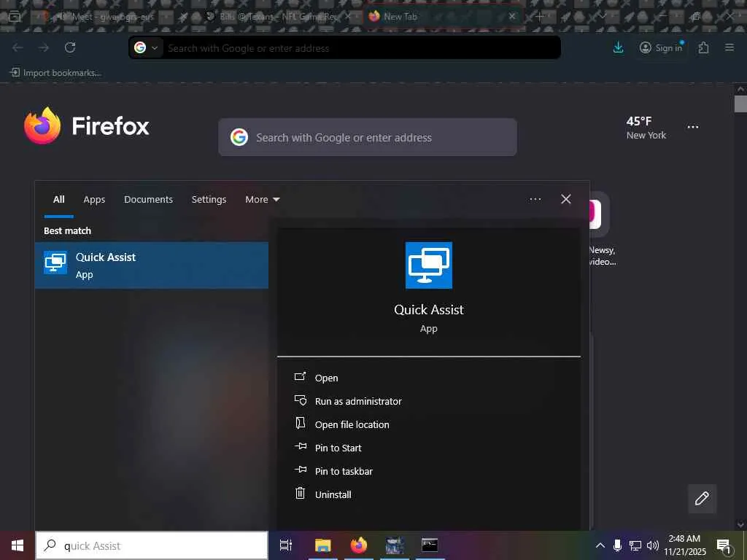This screenshot has width=747, height=560.
Task: Choose Run as administrator for Quick Assist
Action: click(348, 401)
